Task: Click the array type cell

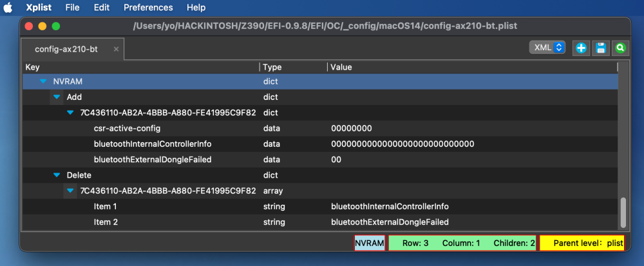Action: click(x=273, y=191)
